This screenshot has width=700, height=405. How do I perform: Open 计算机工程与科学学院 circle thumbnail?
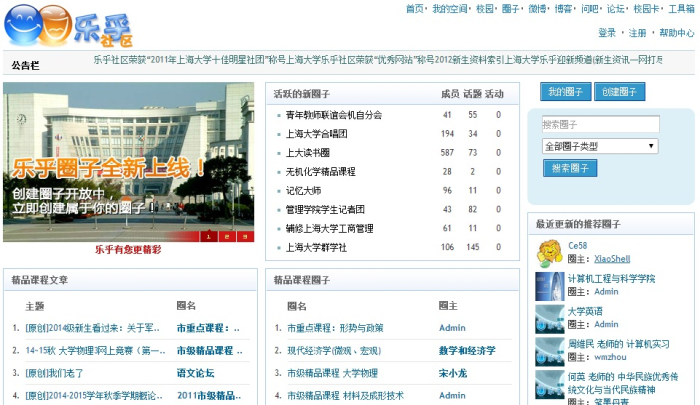(550, 286)
